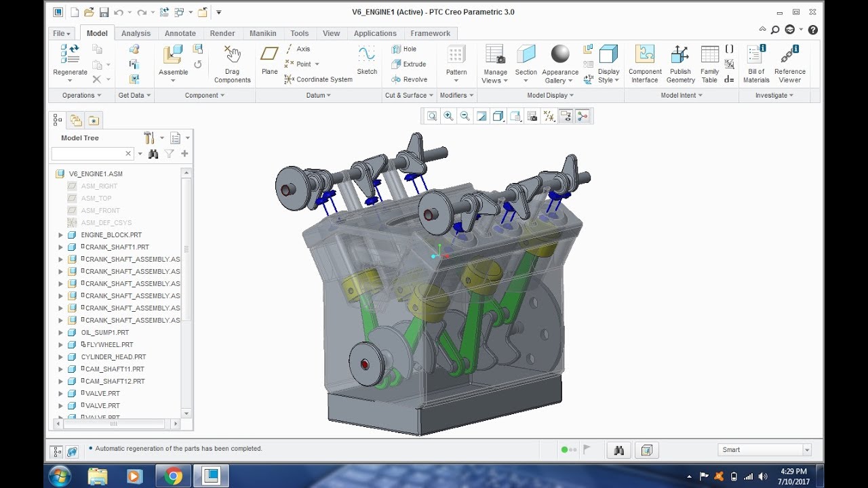Click the Pattern tool icon

tap(456, 54)
